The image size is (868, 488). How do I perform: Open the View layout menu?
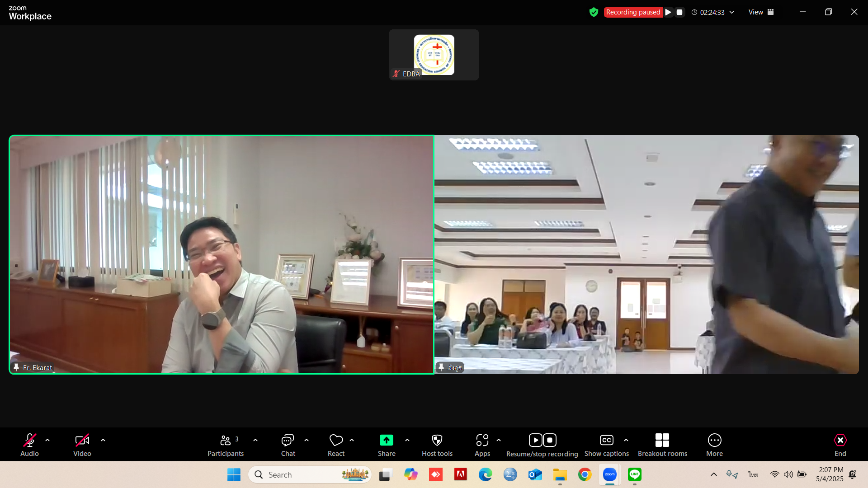tap(761, 12)
